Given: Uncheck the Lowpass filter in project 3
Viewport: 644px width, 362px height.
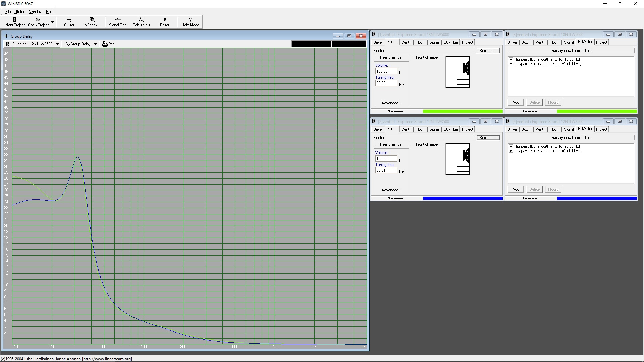Looking at the screenshot, I should click(x=511, y=64).
